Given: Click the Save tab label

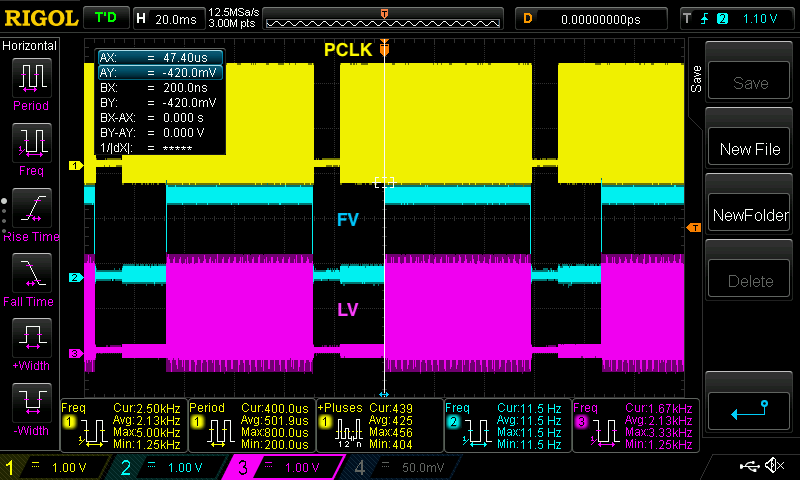Looking at the screenshot, I should pos(696,79).
